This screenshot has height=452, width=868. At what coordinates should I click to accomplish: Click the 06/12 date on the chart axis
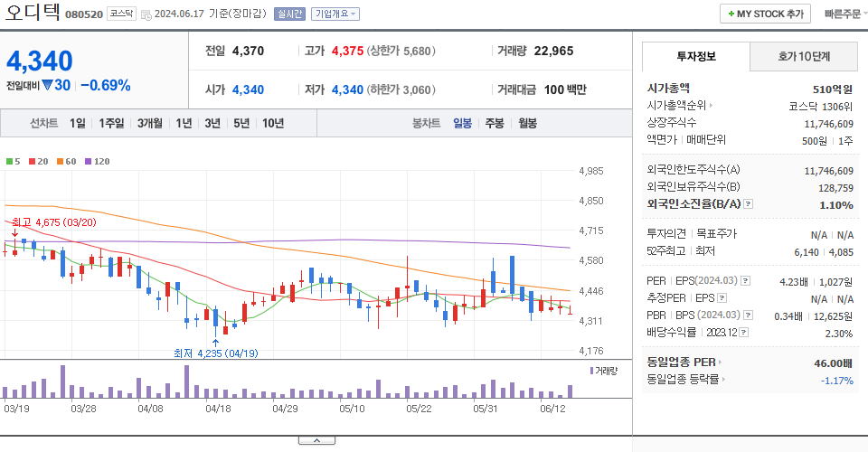552,409
